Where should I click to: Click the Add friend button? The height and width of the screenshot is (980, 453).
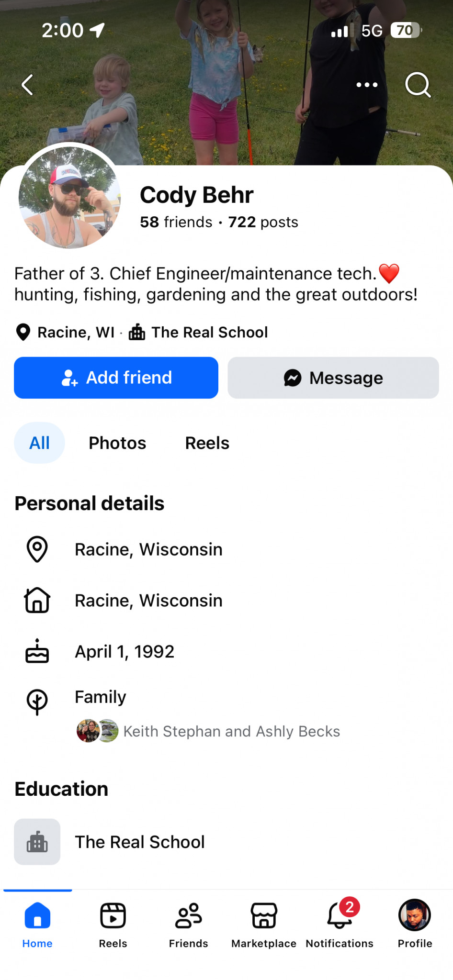point(116,378)
